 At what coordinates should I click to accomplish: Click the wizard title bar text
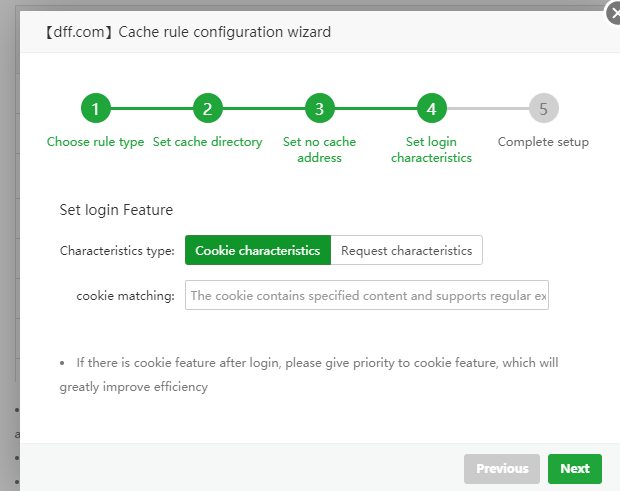[x=187, y=32]
